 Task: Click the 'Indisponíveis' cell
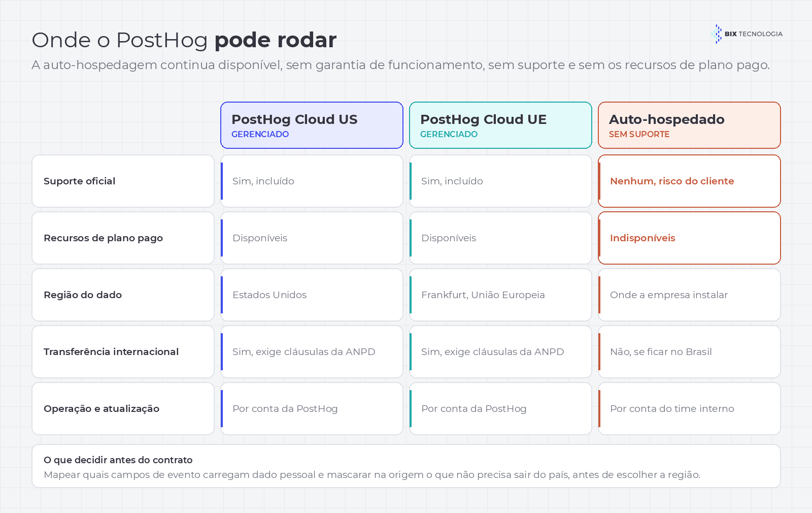689,238
